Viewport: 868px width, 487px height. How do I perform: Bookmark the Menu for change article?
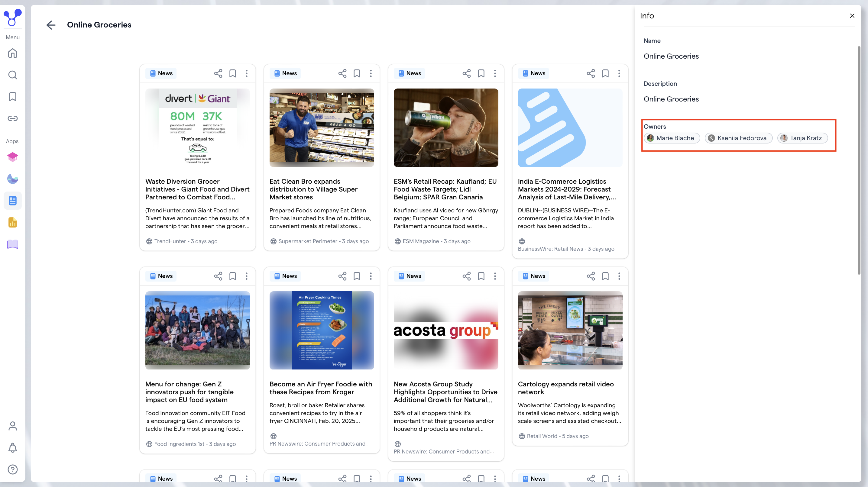[x=232, y=276]
